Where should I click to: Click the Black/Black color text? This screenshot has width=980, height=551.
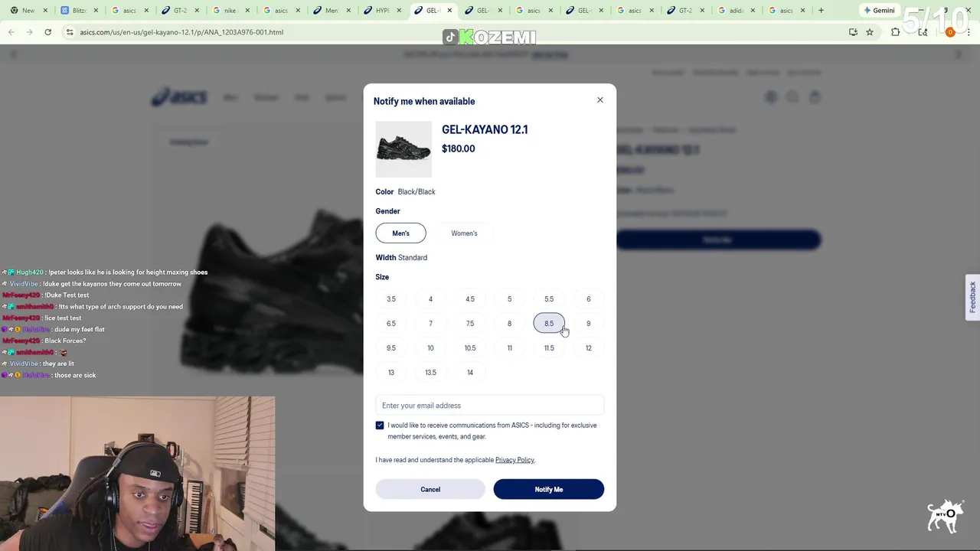416,192
